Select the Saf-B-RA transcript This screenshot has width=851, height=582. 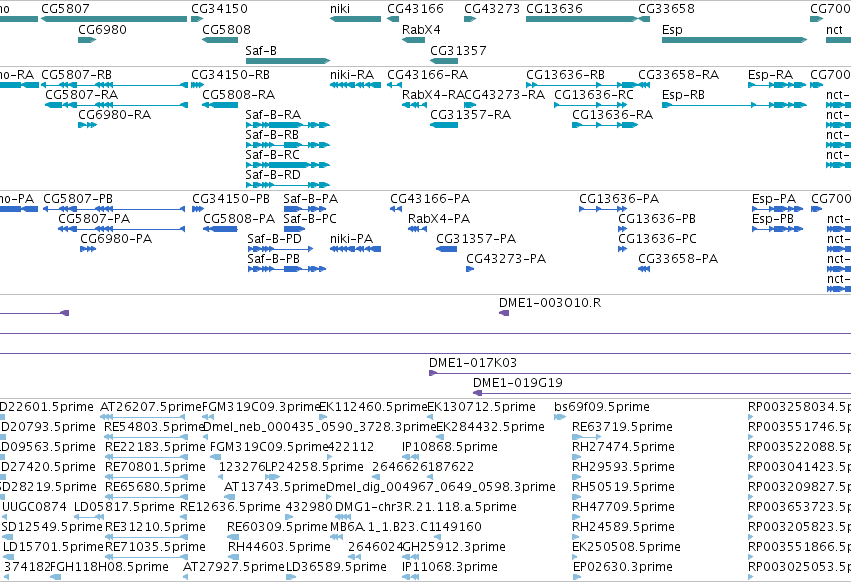[x=288, y=125]
